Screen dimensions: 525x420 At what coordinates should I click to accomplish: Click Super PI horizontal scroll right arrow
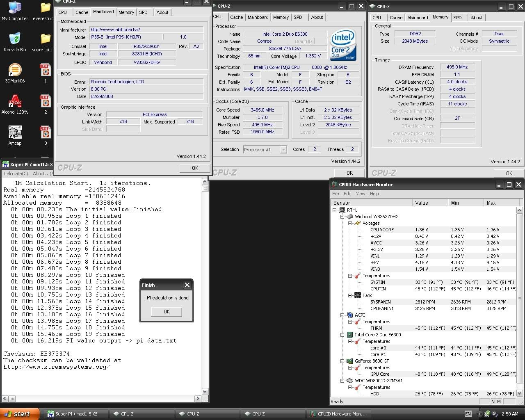(x=198, y=398)
